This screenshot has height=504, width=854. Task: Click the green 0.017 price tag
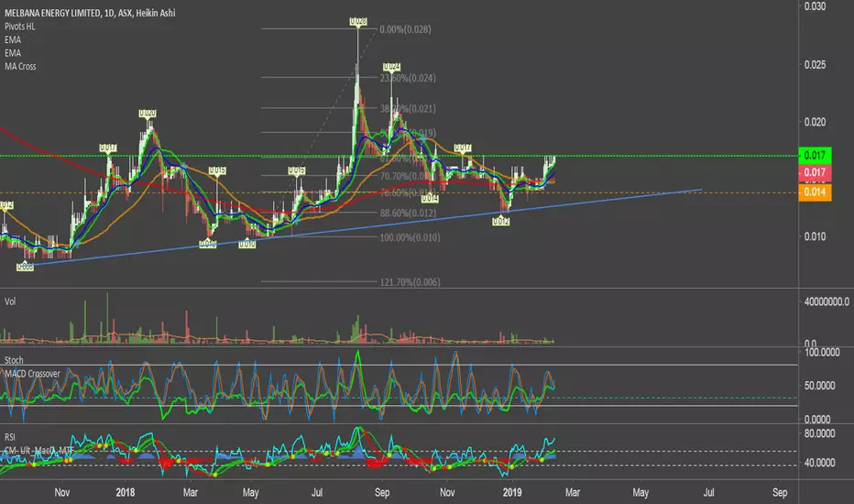coord(815,155)
